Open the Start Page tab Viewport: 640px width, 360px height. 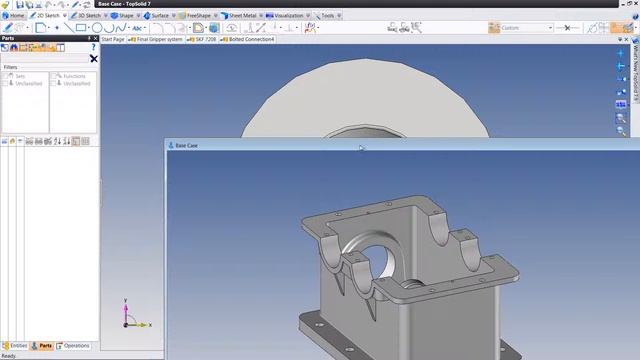(113, 39)
